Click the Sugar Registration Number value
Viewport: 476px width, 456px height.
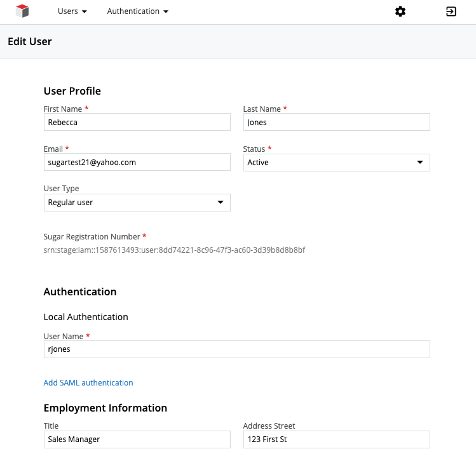[174, 250]
